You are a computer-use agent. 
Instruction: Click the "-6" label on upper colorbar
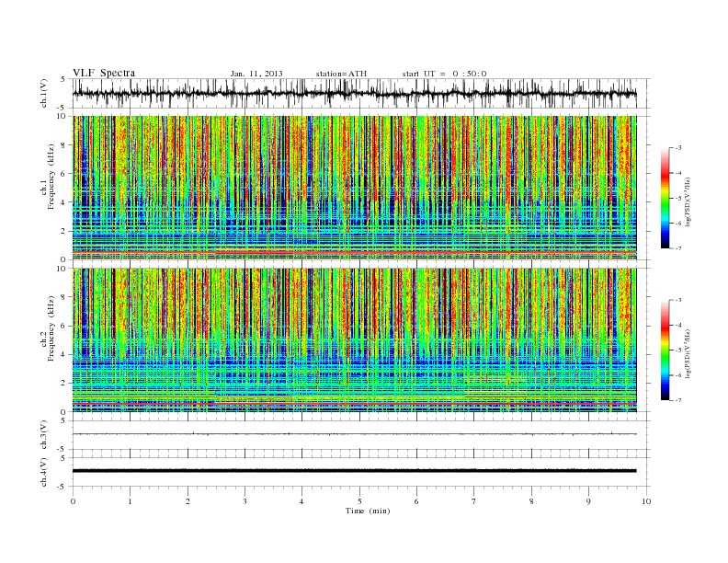point(678,223)
